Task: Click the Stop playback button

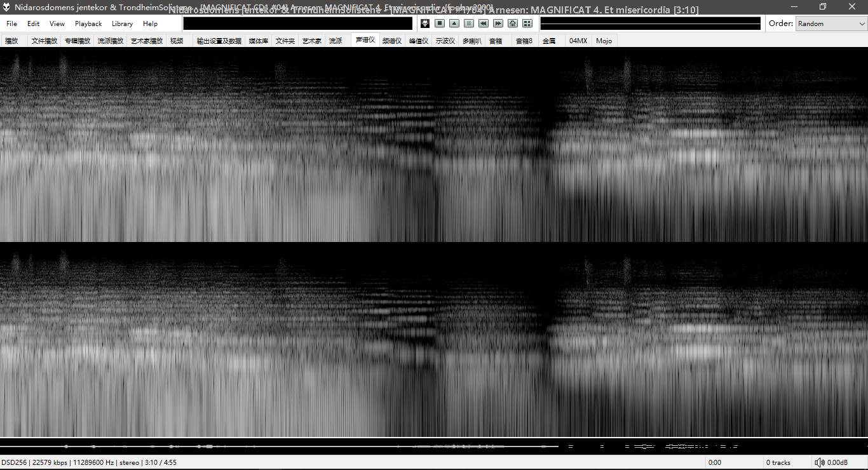Action: [440, 23]
